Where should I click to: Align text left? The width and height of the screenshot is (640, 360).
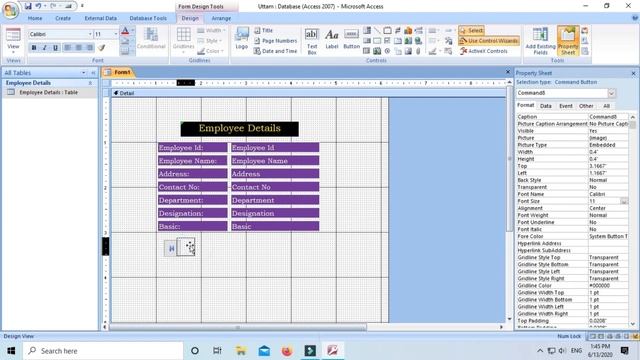pyautogui.click(x=68, y=48)
